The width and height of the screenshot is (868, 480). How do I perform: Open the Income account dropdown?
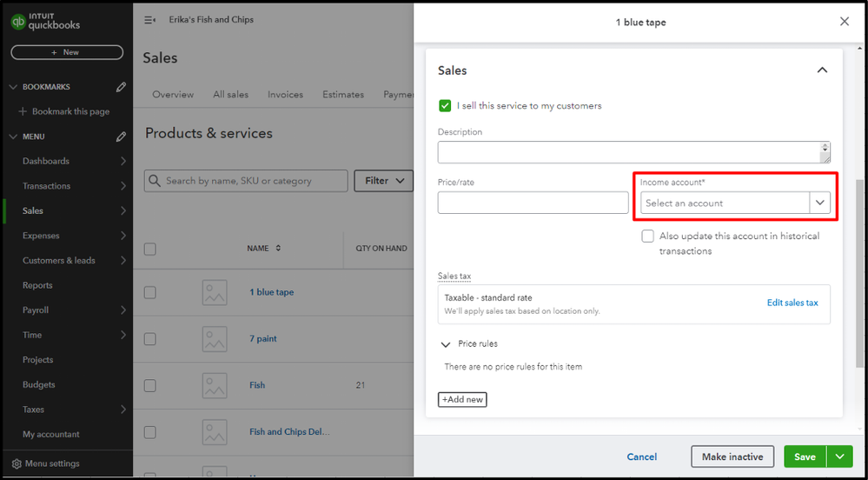(820, 203)
